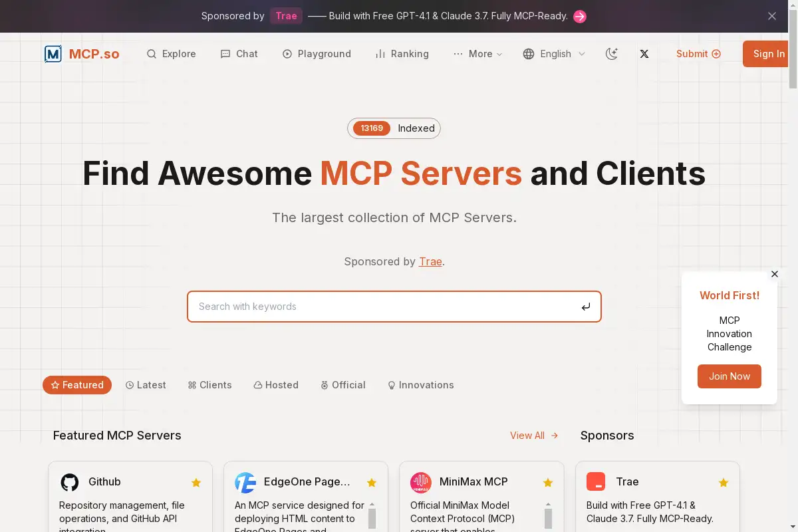The height and width of the screenshot is (532, 798).
Task: Switch to the Hosted tab
Action: coord(276,385)
